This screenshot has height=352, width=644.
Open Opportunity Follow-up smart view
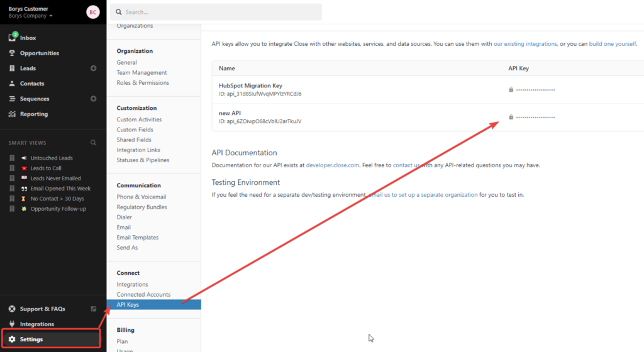click(x=58, y=209)
